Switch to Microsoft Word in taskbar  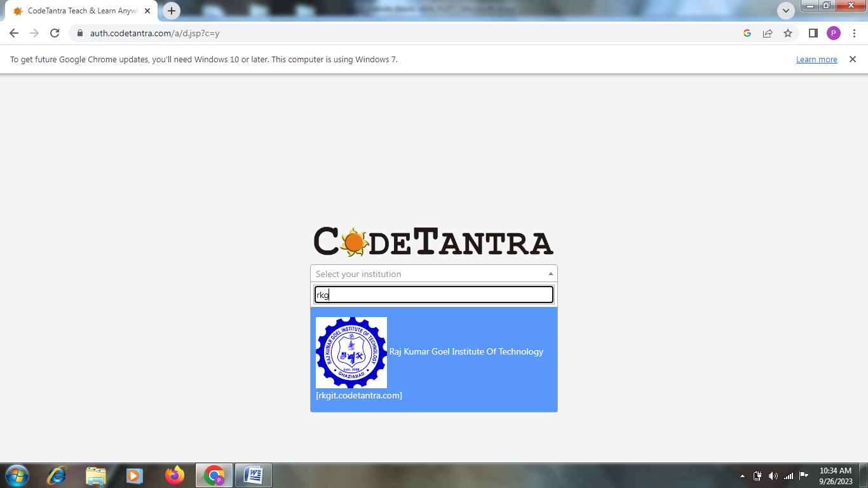pyautogui.click(x=254, y=475)
